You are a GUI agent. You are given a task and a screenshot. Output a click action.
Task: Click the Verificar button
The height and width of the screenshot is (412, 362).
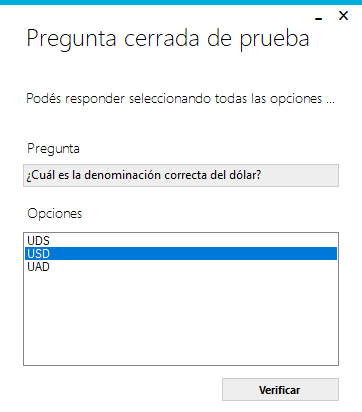[280, 389]
